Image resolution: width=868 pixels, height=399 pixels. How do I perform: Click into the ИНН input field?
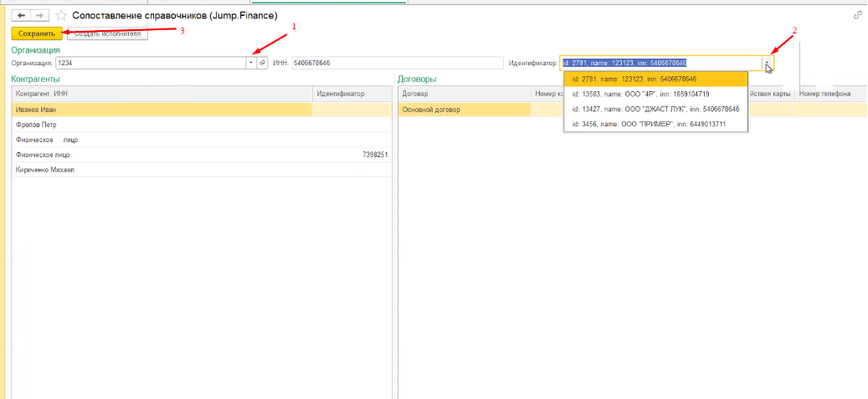click(396, 63)
